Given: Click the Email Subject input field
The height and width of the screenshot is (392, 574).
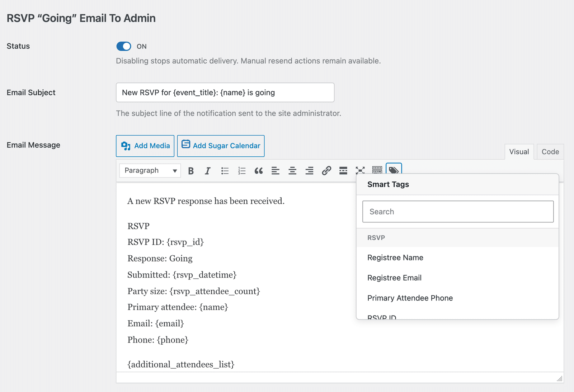Looking at the screenshot, I should tap(225, 93).
